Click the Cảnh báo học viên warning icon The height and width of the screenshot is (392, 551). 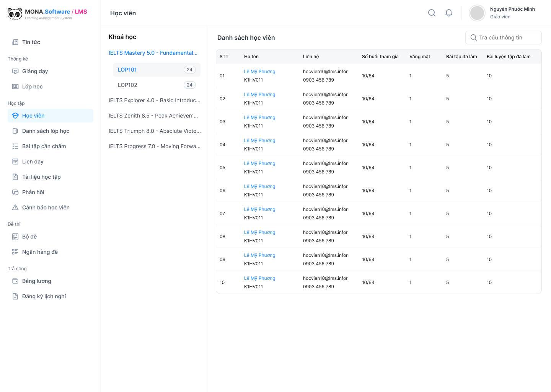click(15, 207)
